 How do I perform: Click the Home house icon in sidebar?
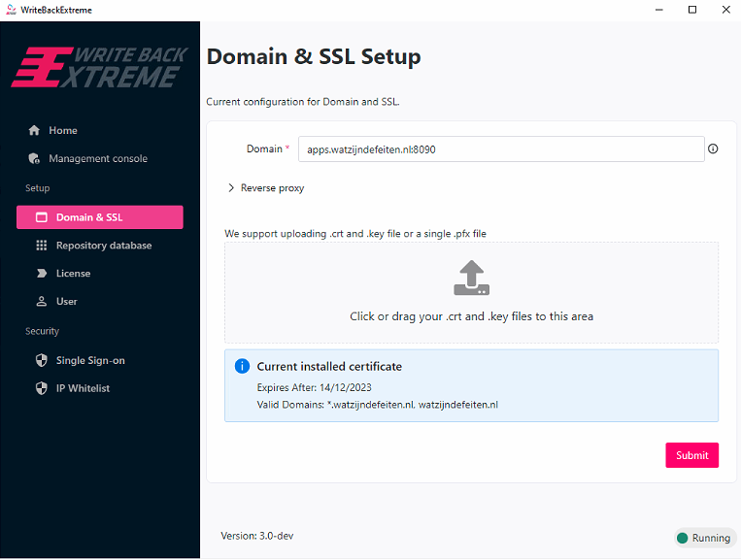point(35,131)
